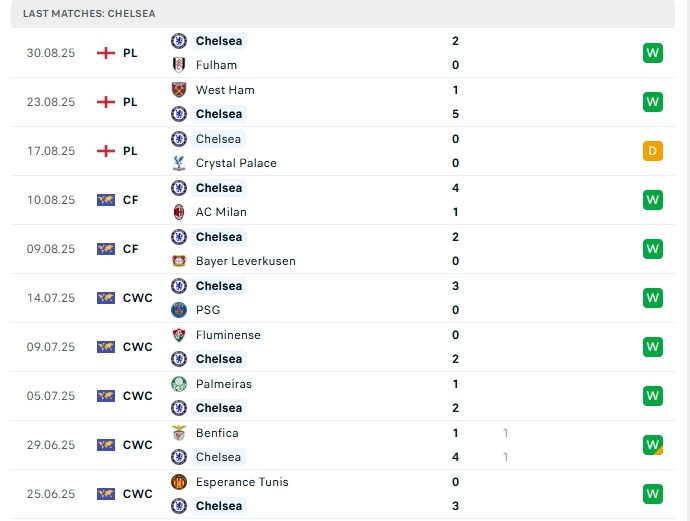Click the AC Milan club crest

tap(179, 212)
